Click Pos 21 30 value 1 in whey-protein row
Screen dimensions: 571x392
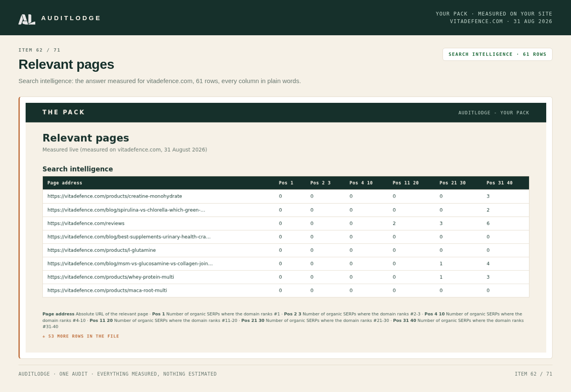click(441, 277)
